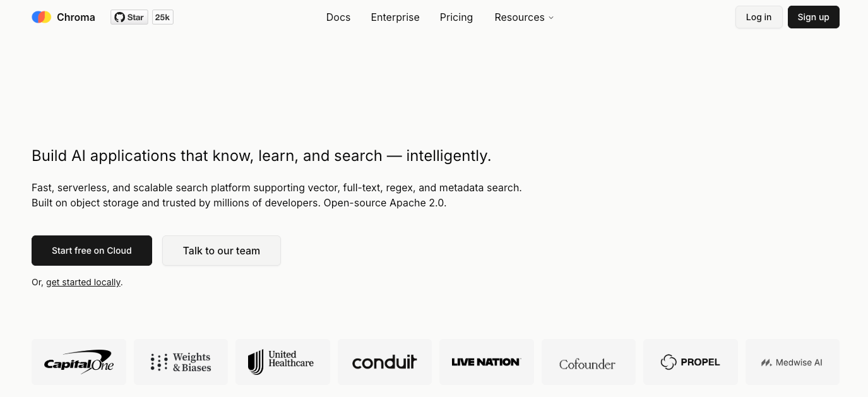Select the Weights & Biases logo
Image resolution: width=868 pixels, height=397 pixels.
[x=181, y=362]
